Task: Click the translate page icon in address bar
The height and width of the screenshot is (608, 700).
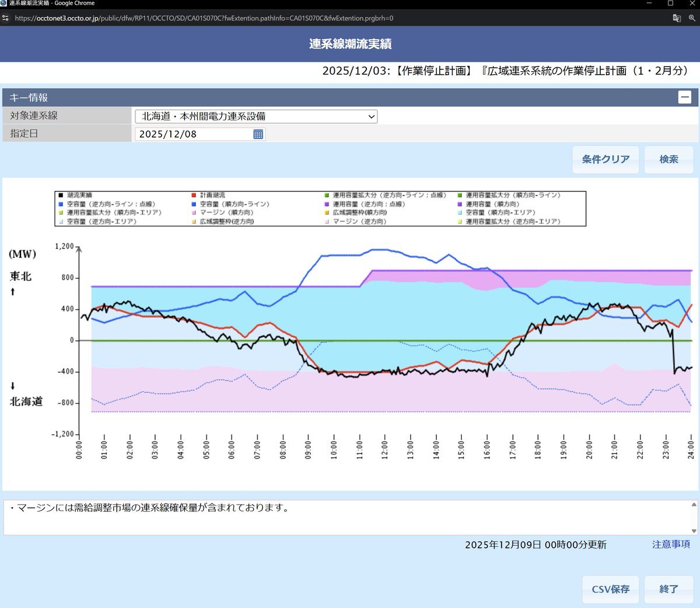Action: pyautogui.click(x=677, y=18)
